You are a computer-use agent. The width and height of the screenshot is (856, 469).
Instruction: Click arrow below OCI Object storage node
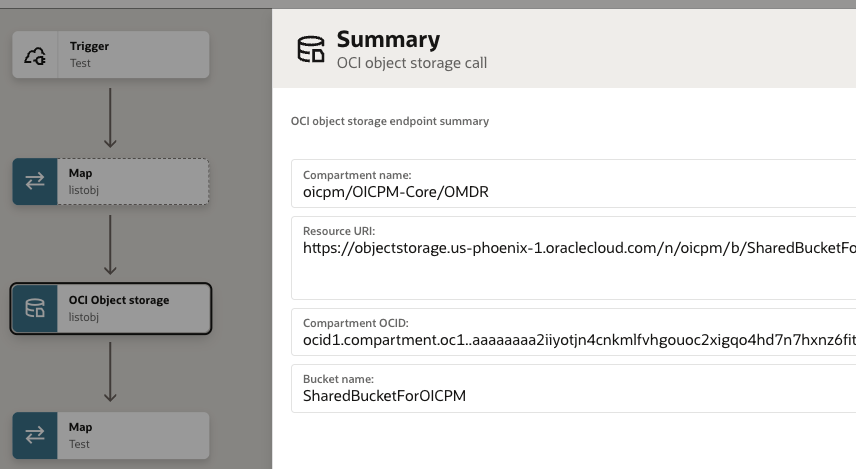tap(110, 372)
